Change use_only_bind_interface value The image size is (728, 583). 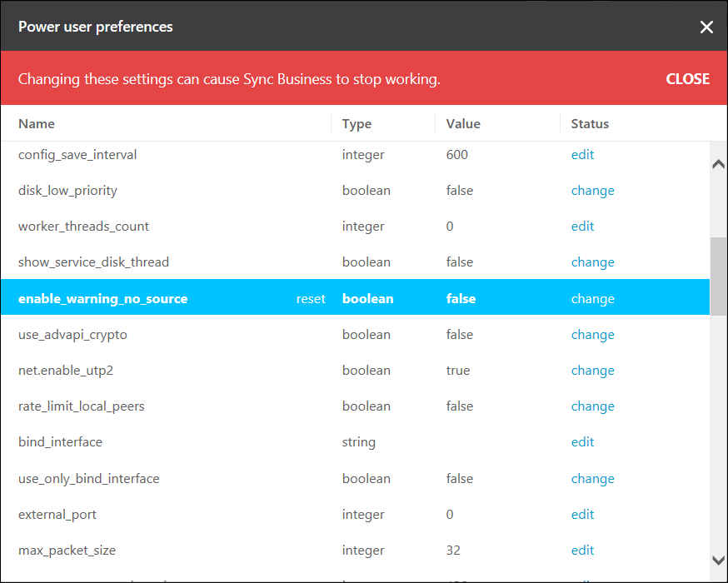(x=592, y=479)
